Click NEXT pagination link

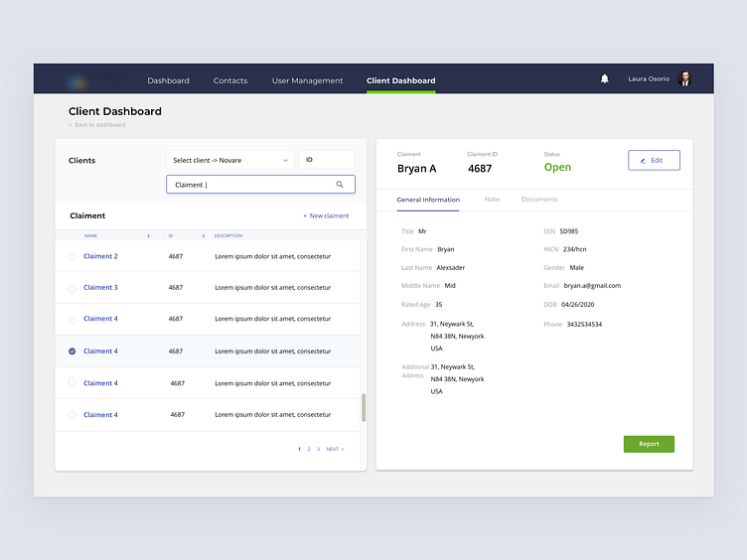pyautogui.click(x=335, y=449)
